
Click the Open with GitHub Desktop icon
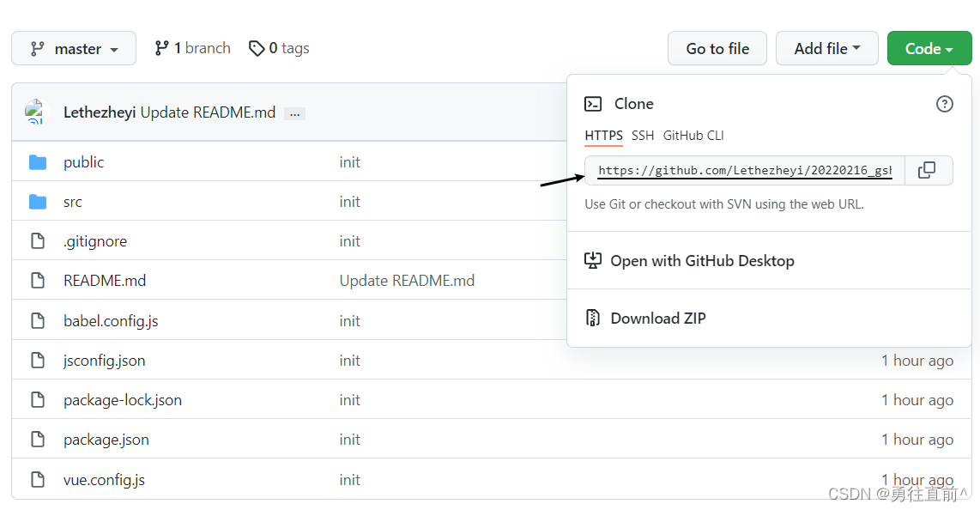click(x=593, y=260)
